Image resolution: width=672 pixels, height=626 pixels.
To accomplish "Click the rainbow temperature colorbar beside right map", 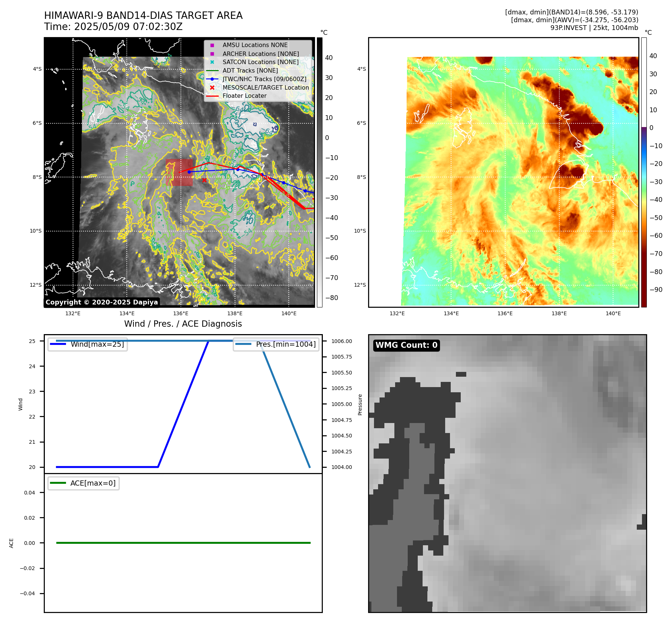I will click(x=644, y=172).
